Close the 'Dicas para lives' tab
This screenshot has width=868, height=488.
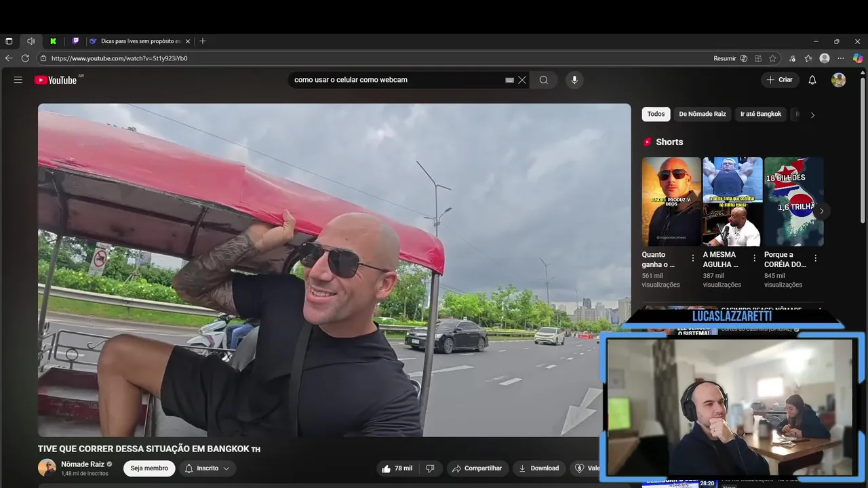188,41
